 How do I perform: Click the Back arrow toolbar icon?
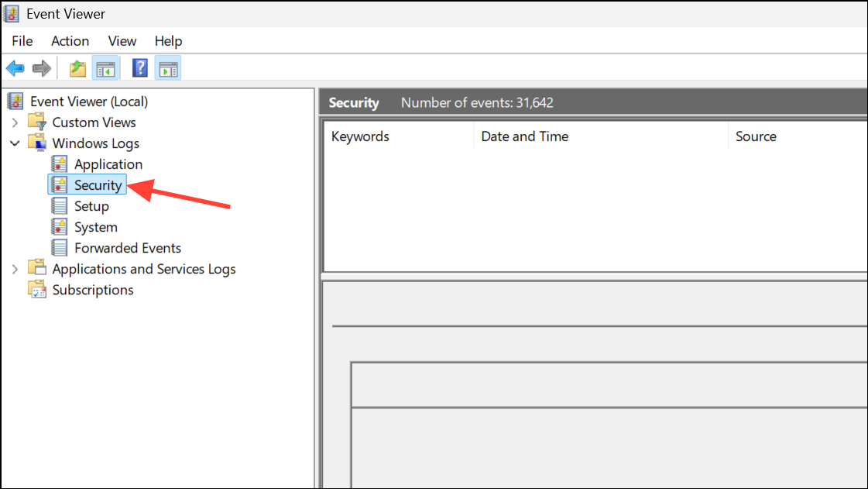coord(15,69)
